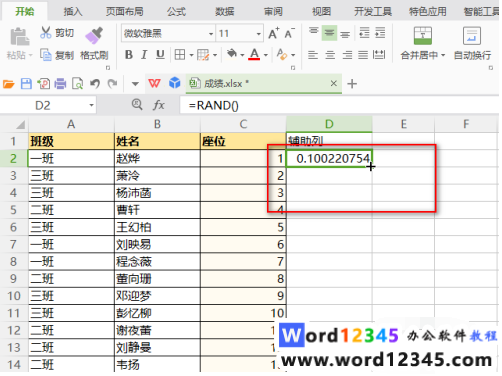Open the 审阅 ribbon tab
The image size is (502, 376).
[273, 11]
